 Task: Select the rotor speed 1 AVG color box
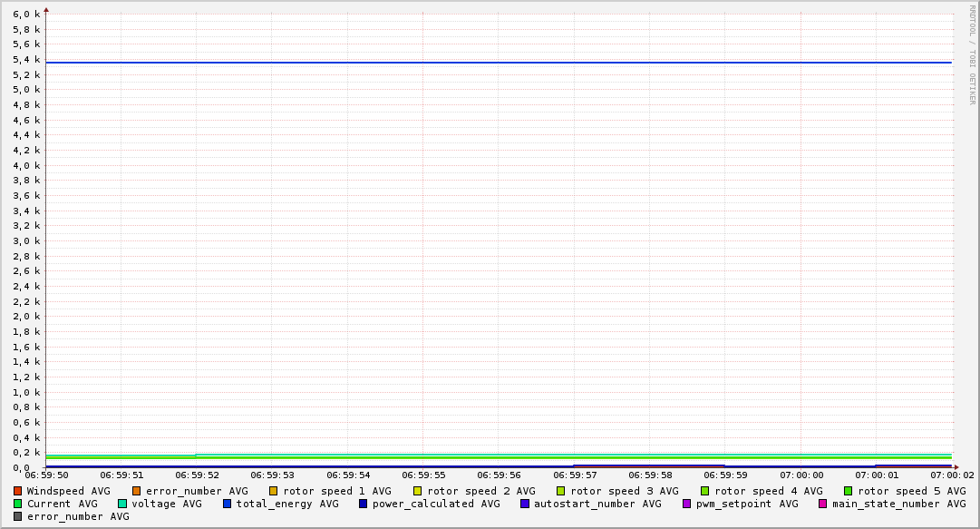[274, 491]
